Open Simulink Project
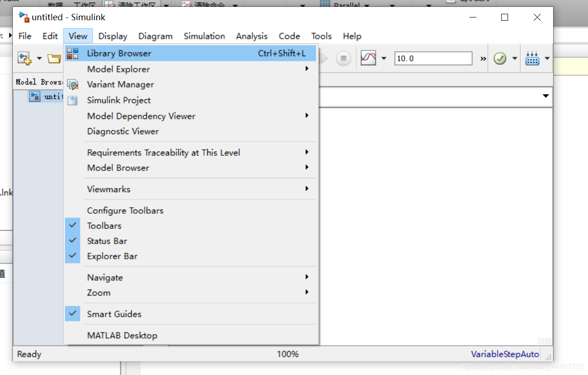 [191, 100]
